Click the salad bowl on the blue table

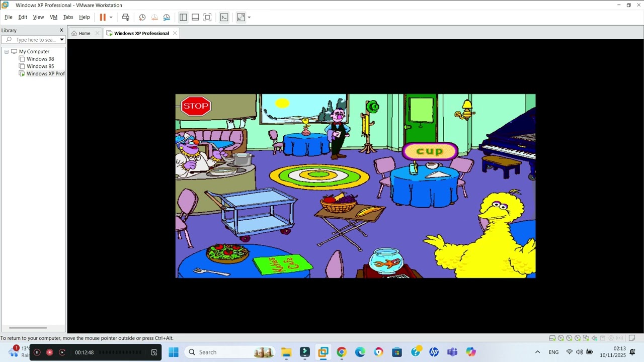tap(227, 253)
